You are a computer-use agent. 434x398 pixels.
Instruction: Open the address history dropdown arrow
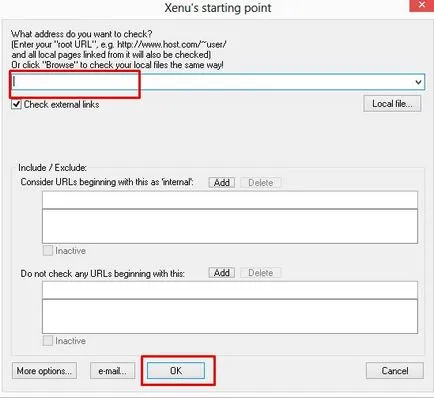(418, 82)
